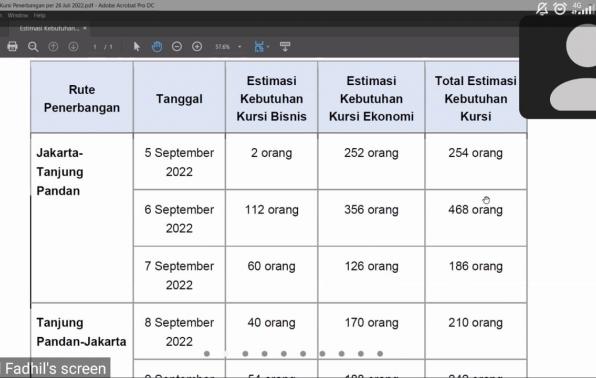Open the tab list arrow beside Estimasi Kebutuhan tab
This screenshot has width=596, height=378.
click(x=85, y=28)
